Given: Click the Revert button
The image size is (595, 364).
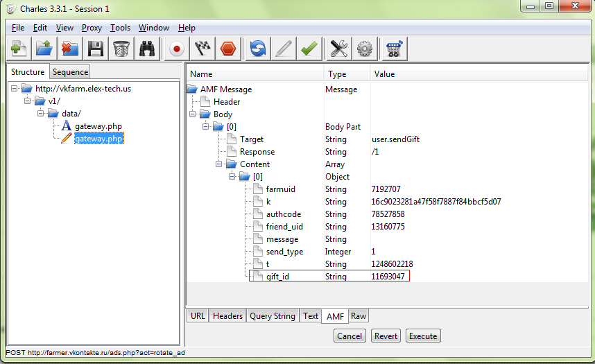Looking at the screenshot, I should coord(386,336).
